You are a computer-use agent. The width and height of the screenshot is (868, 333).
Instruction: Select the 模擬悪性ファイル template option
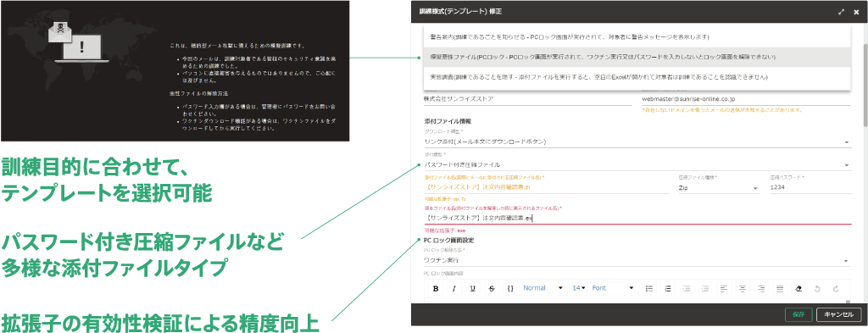click(637, 57)
